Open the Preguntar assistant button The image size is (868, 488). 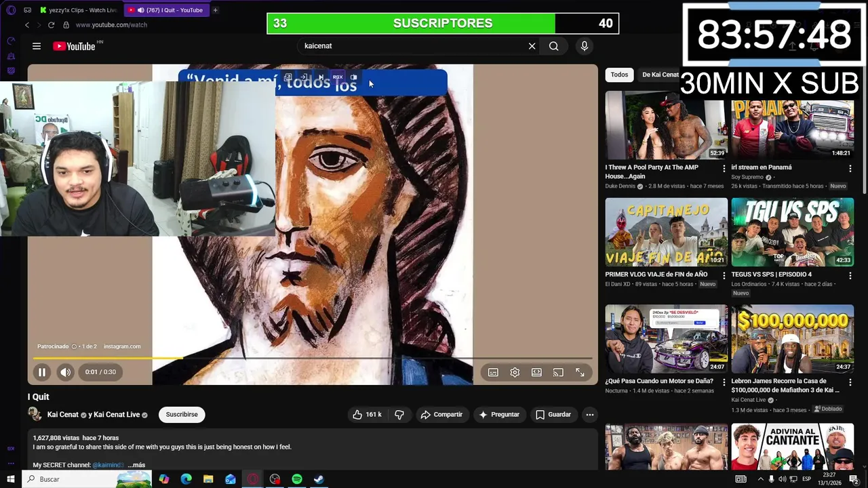pyautogui.click(x=498, y=415)
